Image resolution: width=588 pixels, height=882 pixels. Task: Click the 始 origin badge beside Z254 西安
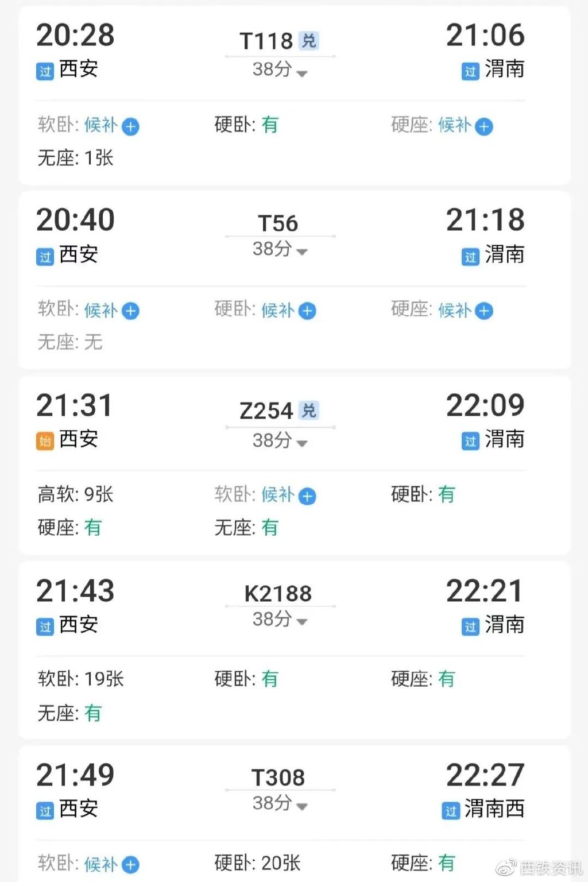click(x=45, y=441)
